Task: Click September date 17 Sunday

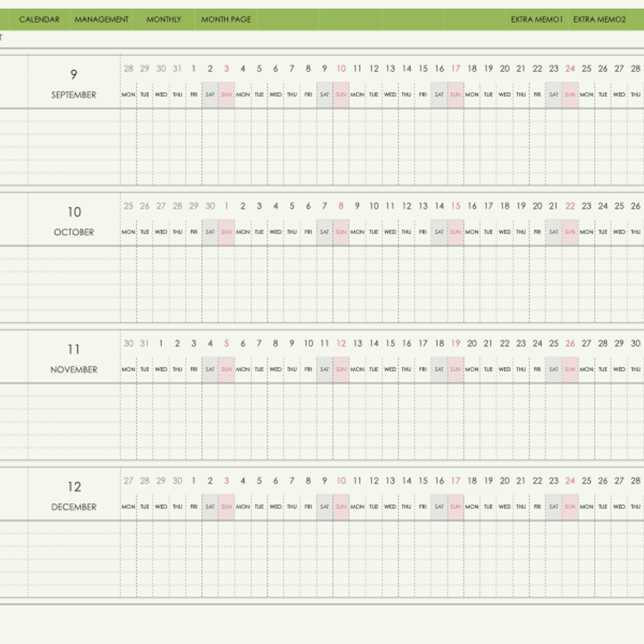Action: click(x=456, y=69)
